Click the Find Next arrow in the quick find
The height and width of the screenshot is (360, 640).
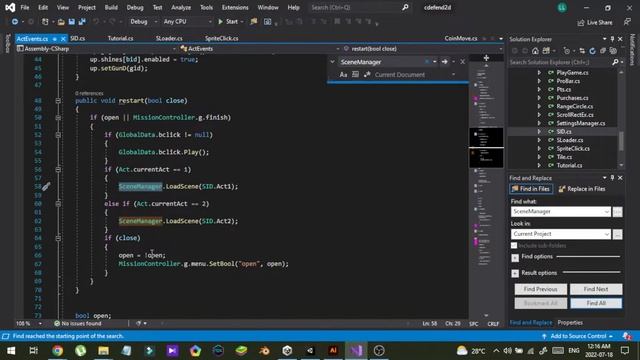click(x=444, y=62)
